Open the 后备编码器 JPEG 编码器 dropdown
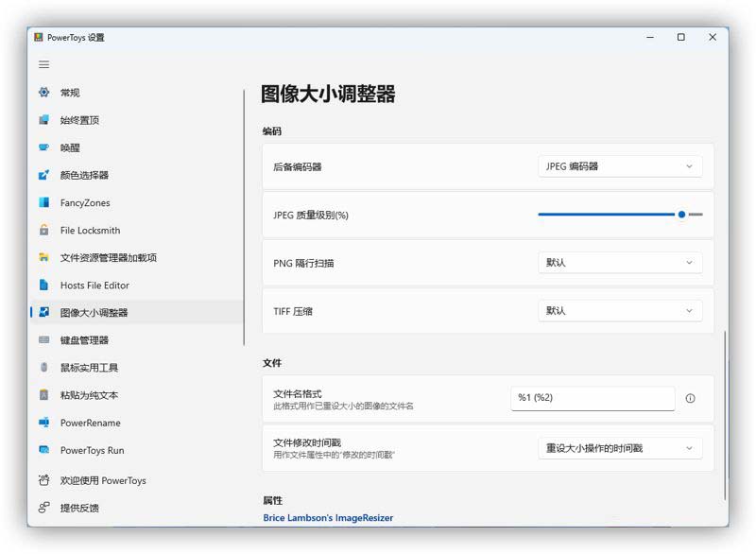 tap(620, 166)
